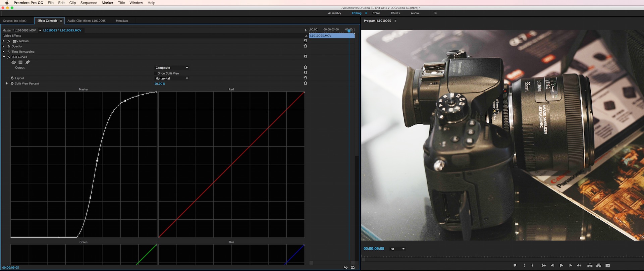Viewport: 644px width, 271px height.
Task: Click the Program monitor timecode 00:00:09:05
Action: click(x=374, y=249)
